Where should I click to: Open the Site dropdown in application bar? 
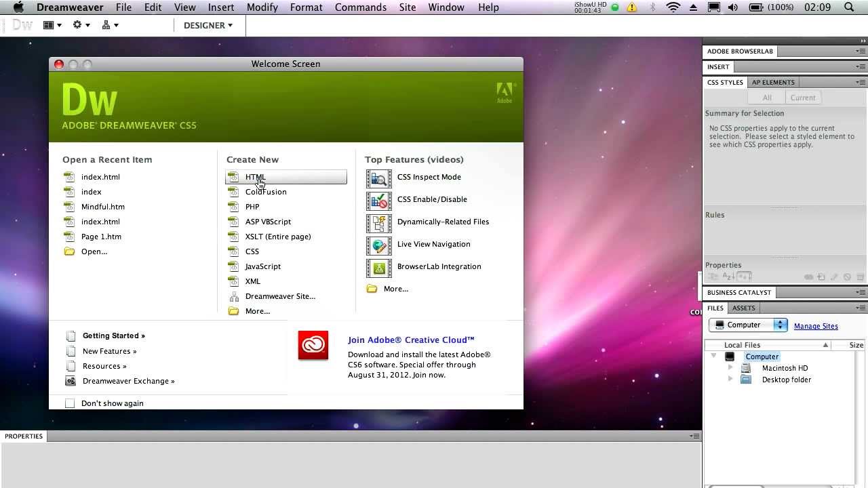(x=110, y=25)
